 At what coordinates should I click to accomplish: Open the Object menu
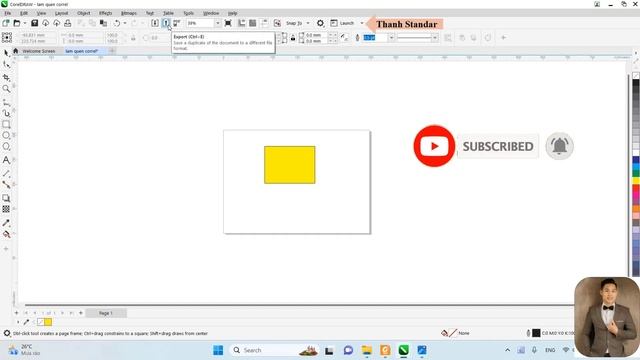84,13
